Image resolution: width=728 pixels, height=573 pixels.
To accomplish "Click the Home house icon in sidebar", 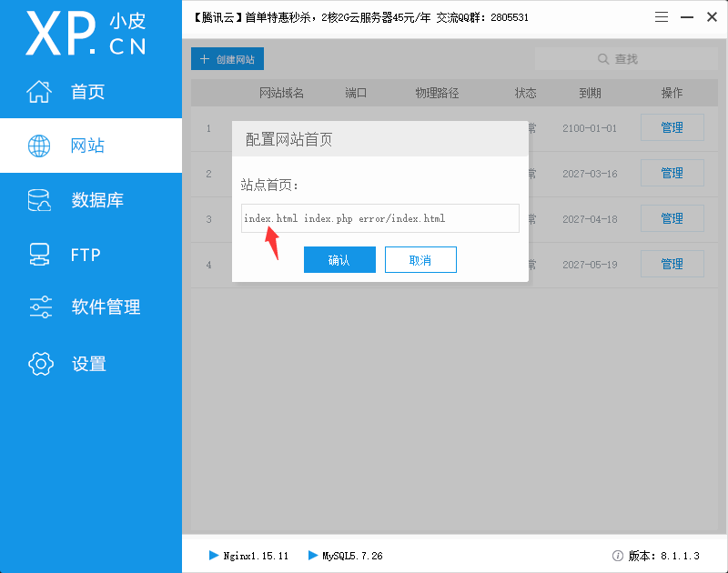I will coord(39,92).
